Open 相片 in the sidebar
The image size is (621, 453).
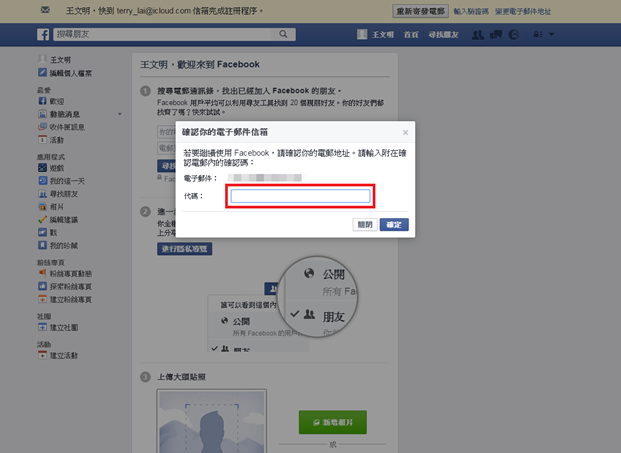(51, 207)
